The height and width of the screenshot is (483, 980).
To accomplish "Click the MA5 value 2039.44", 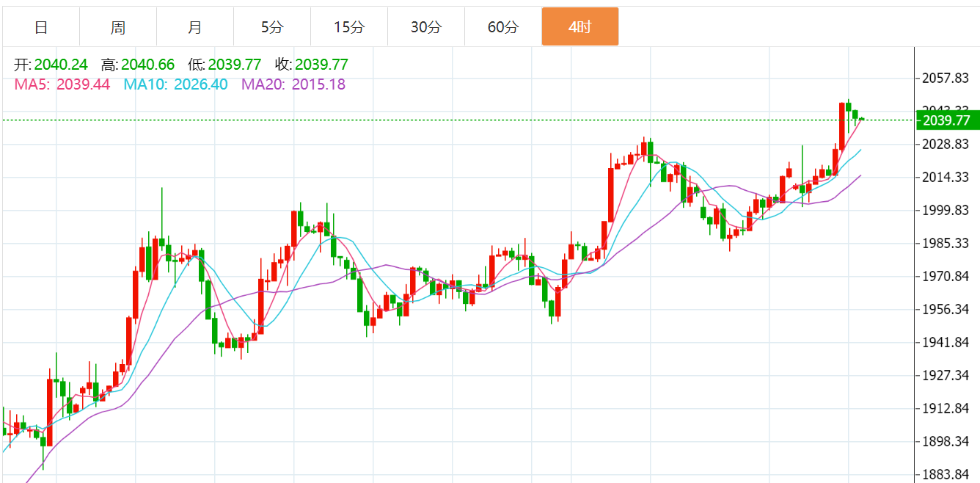I will point(83,84).
